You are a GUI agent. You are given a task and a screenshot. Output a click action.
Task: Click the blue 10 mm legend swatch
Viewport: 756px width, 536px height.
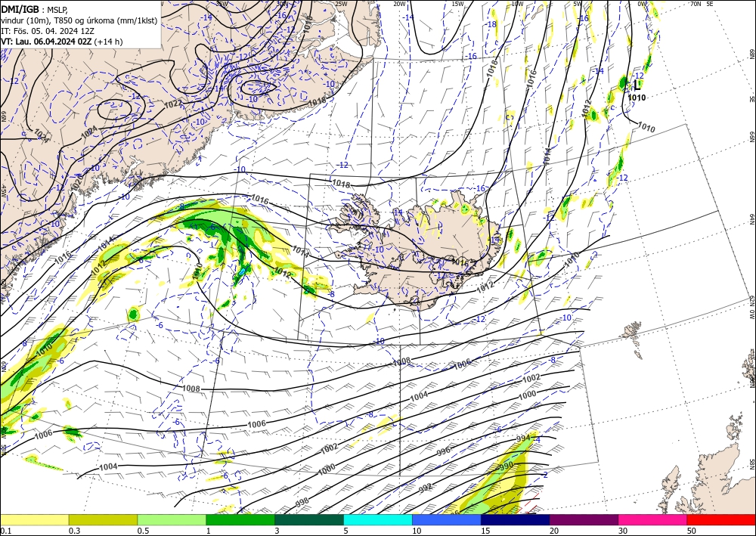(447, 519)
